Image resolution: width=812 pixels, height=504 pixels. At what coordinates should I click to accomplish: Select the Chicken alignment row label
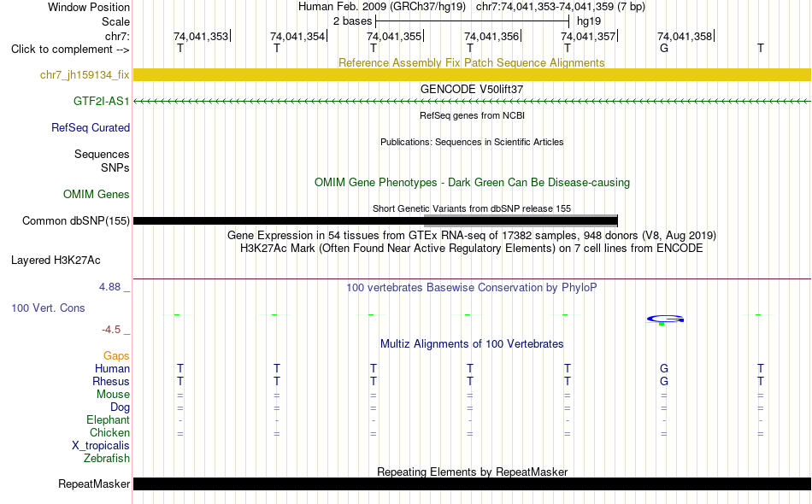(109, 432)
